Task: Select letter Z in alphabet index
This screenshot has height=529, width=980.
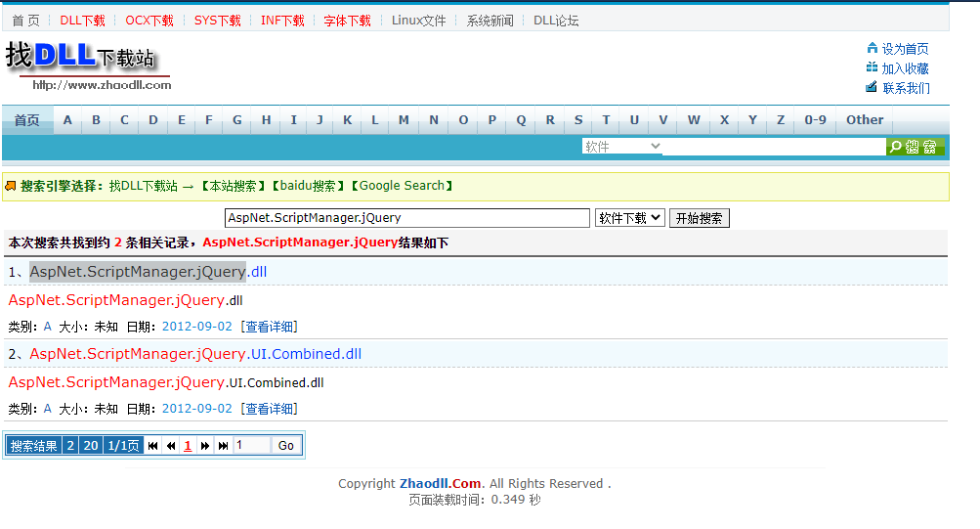Action: pos(781,120)
